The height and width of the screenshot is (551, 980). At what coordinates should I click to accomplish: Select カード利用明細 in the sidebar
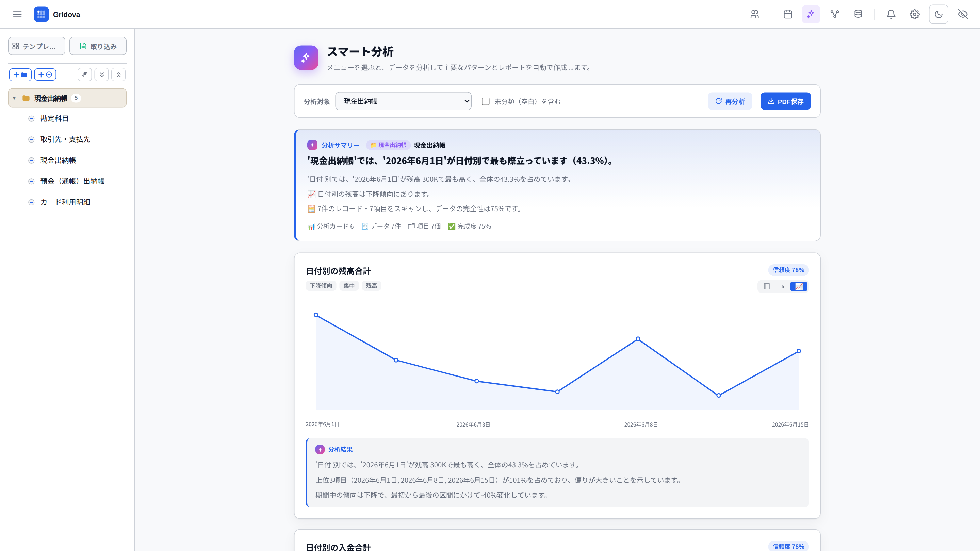pyautogui.click(x=65, y=202)
